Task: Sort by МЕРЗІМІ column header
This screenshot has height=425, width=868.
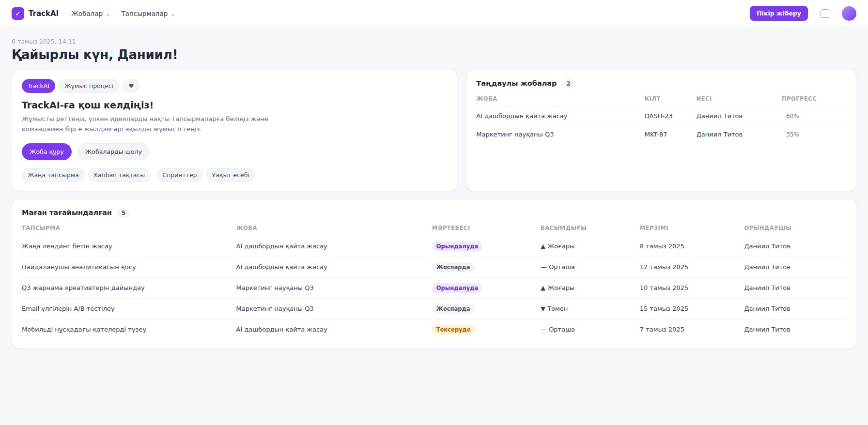Action: click(654, 228)
